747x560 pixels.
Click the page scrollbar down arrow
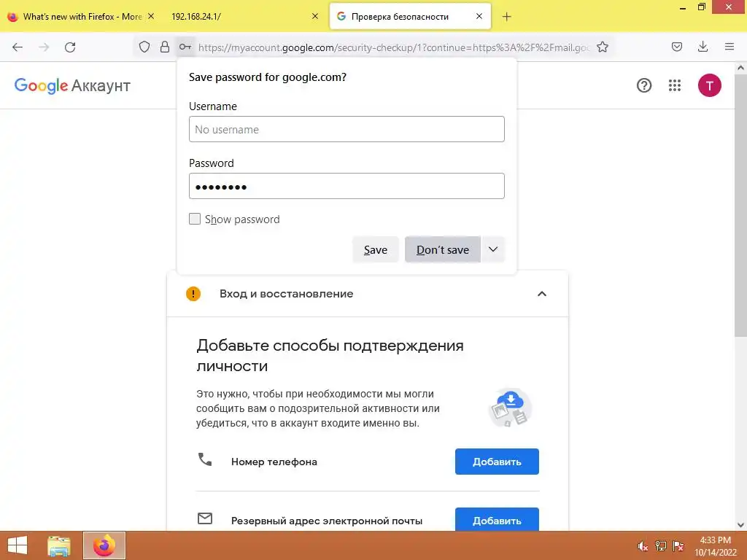tap(741, 525)
